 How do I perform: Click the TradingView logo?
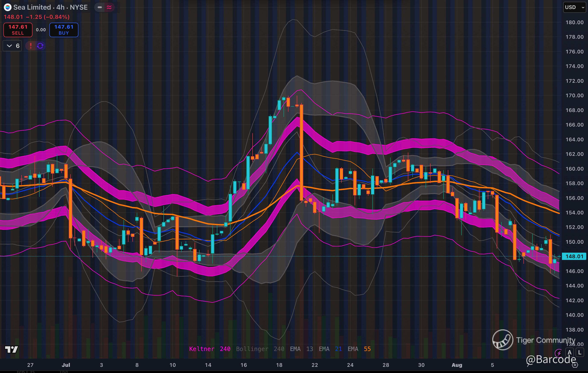pyautogui.click(x=12, y=349)
